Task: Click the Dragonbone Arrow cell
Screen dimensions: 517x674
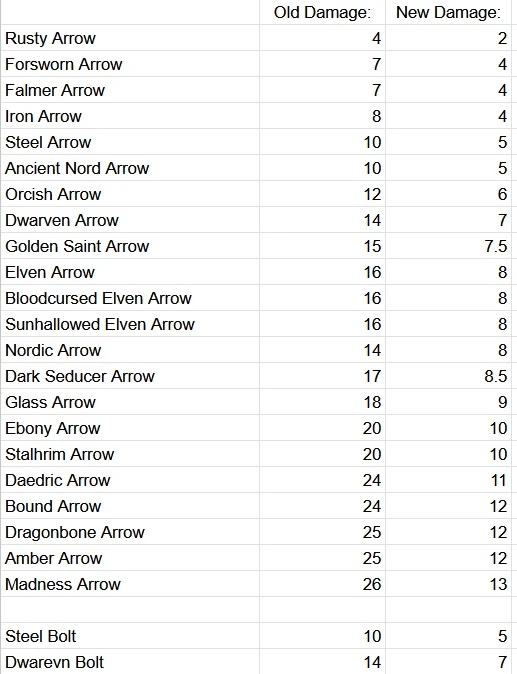Action: pos(130,532)
